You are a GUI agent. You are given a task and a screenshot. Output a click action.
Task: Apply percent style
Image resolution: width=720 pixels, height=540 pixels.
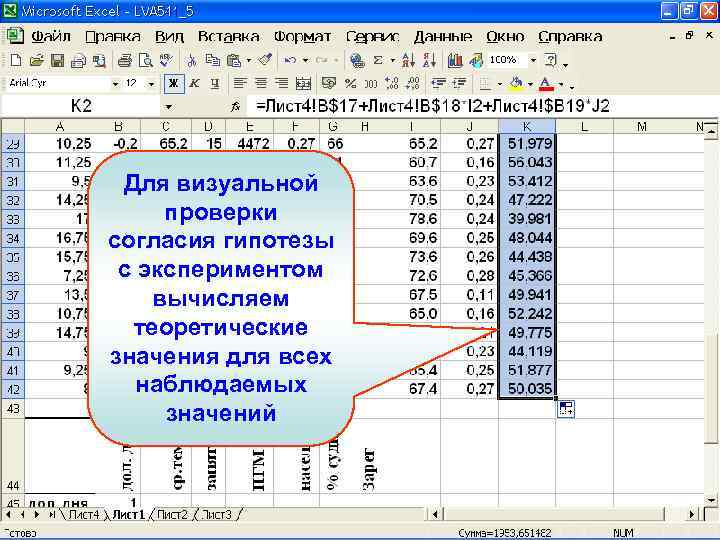click(x=350, y=84)
